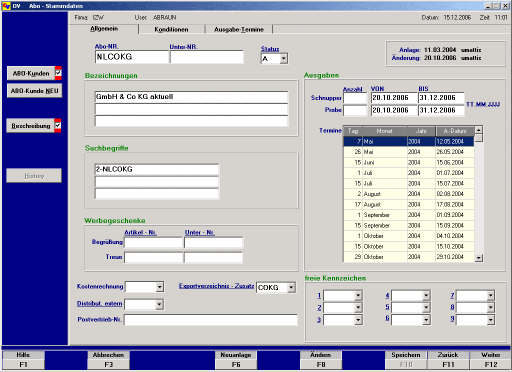Click the Schnupper VON date field

(x=394, y=98)
